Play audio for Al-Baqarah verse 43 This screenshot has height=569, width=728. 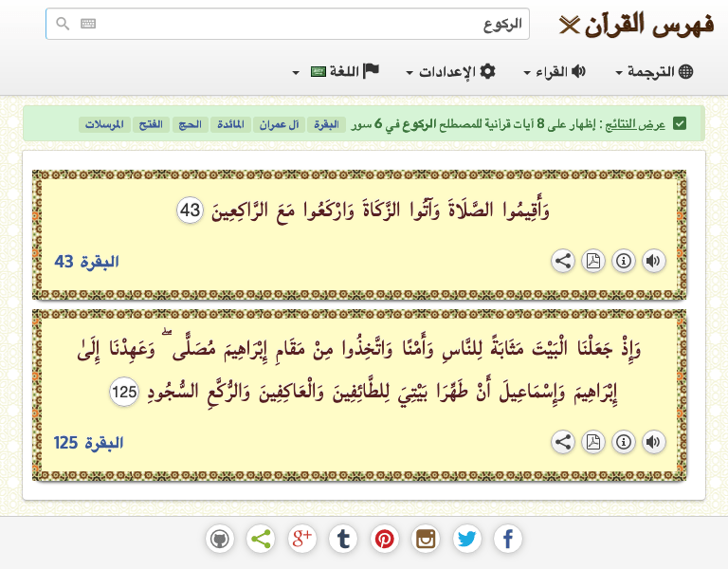[654, 261]
